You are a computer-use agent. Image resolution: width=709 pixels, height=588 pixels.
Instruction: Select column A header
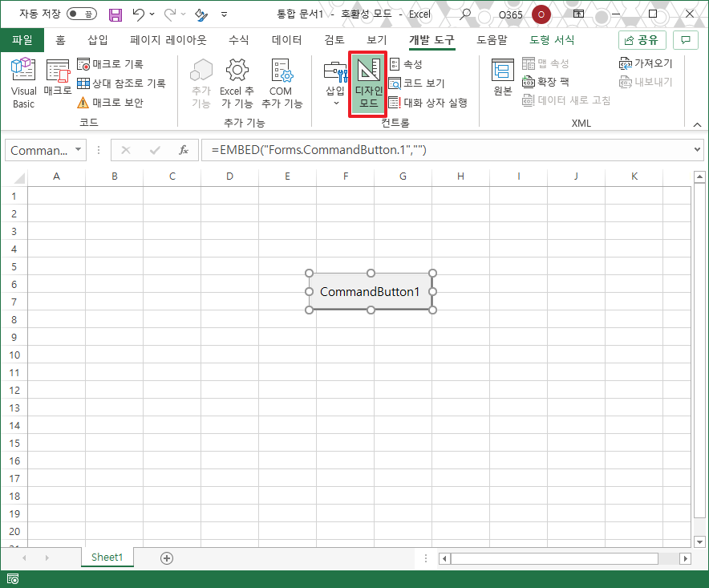(56, 176)
